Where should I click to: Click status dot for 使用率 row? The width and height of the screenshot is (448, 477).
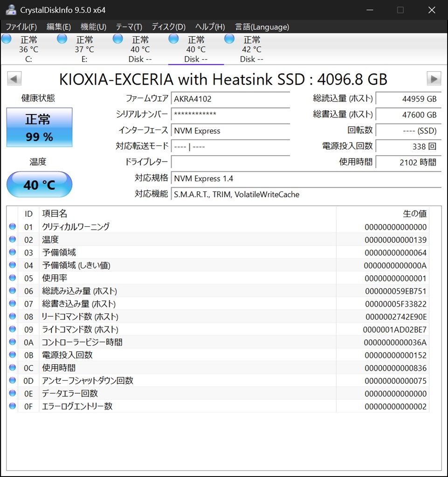pyautogui.click(x=13, y=278)
